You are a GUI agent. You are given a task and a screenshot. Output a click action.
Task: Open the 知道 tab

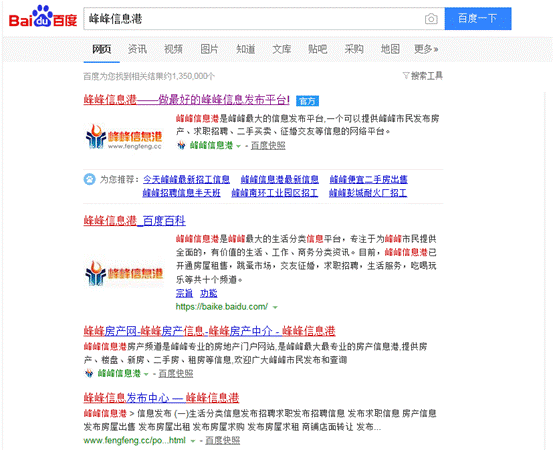click(245, 49)
